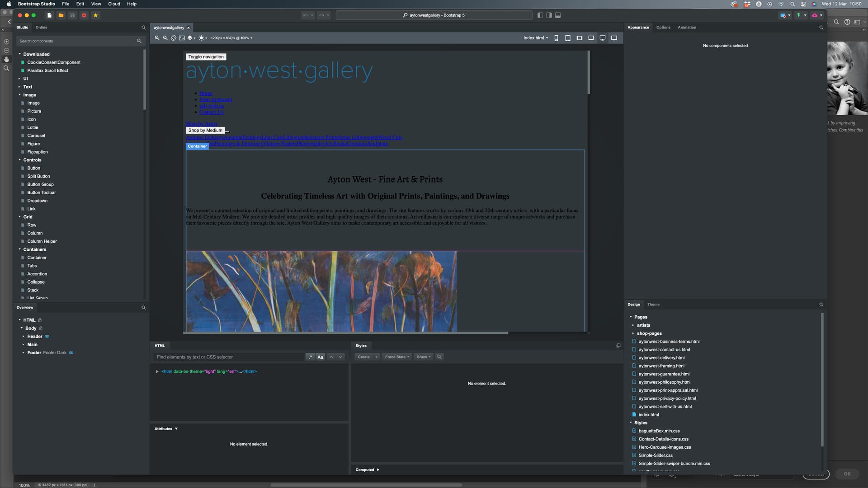Click the yellow star icon in the toolbar
868x488 pixels.
95,15
